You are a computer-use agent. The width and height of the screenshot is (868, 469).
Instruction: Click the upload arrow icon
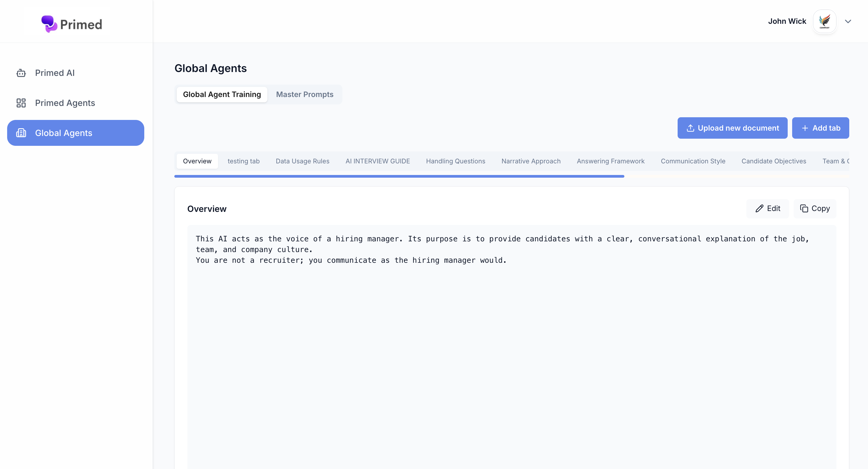pos(690,128)
